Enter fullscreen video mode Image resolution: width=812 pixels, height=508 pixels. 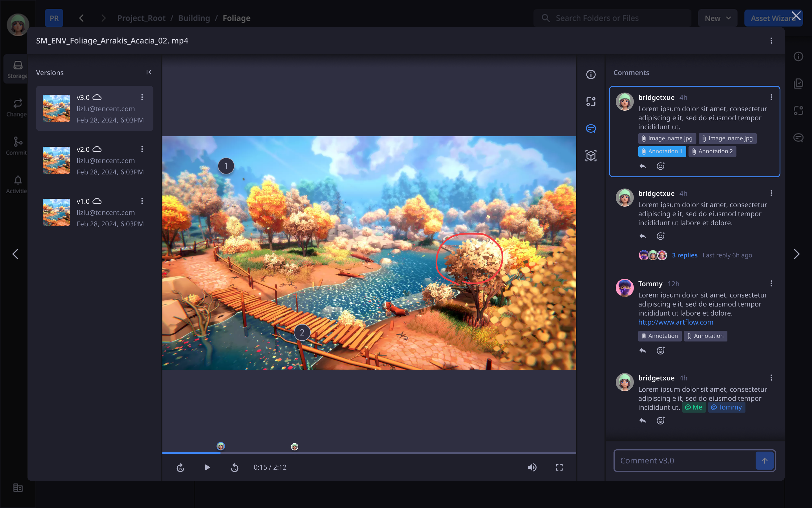click(x=559, y=467)
